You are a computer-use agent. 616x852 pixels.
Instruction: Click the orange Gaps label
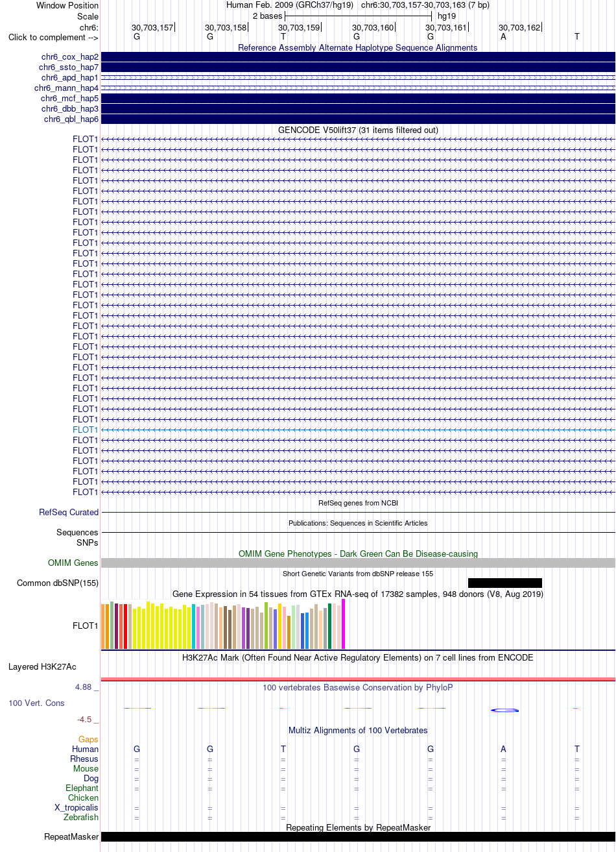[88, 740]
